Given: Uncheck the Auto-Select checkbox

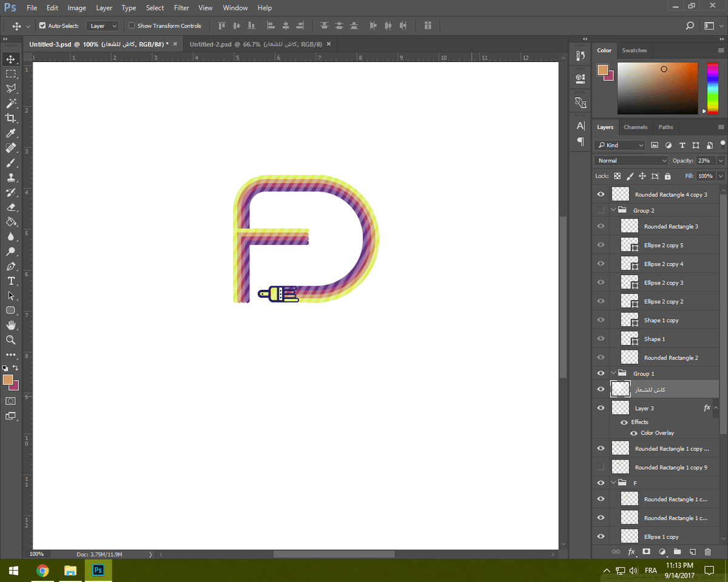Looking at the screenshot, I should 42,26.
